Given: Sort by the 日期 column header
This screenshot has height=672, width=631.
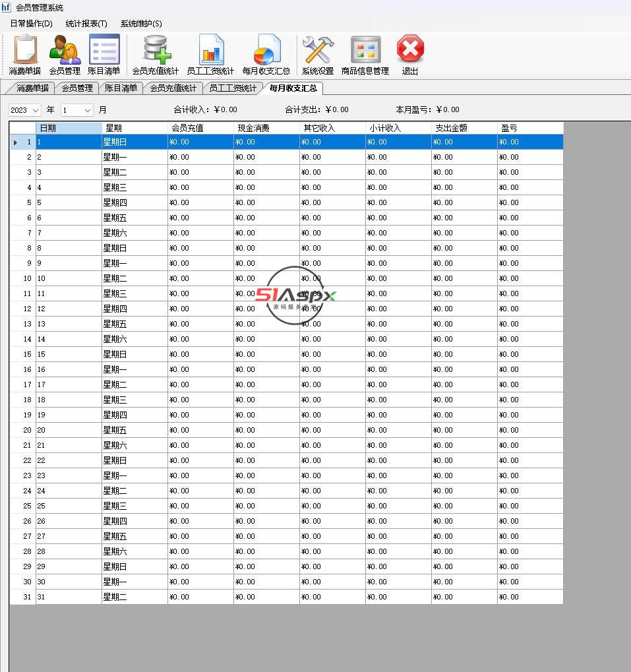Looking at the screenshot, I should point(69,128).
